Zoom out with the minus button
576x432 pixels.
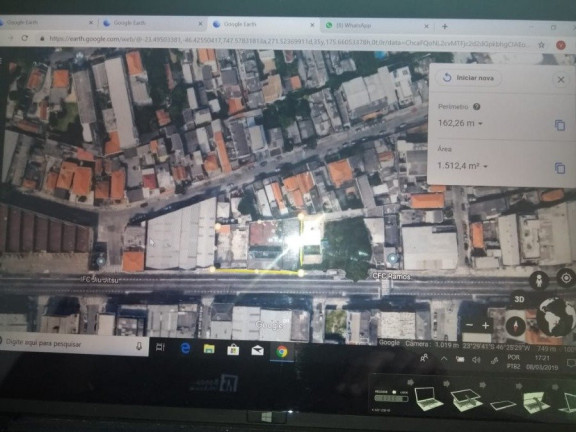pyautogui.click(x=469, y=325)
